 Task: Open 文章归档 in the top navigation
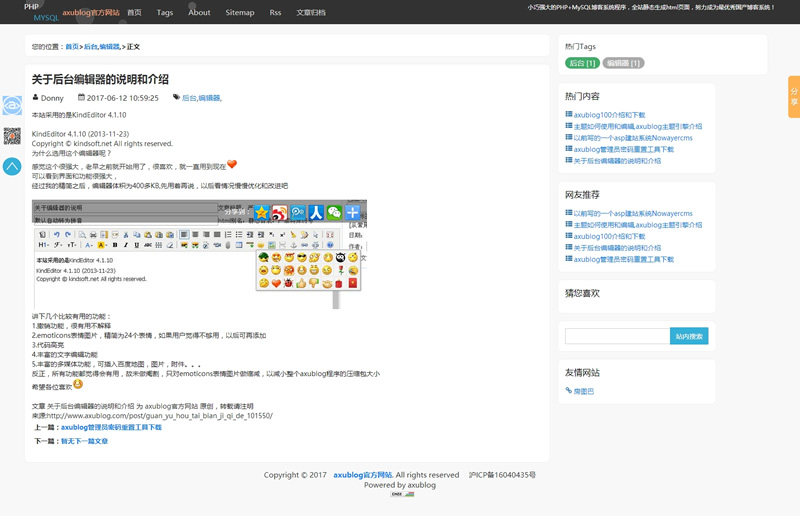pyautogui.click(x=311, y=12)
